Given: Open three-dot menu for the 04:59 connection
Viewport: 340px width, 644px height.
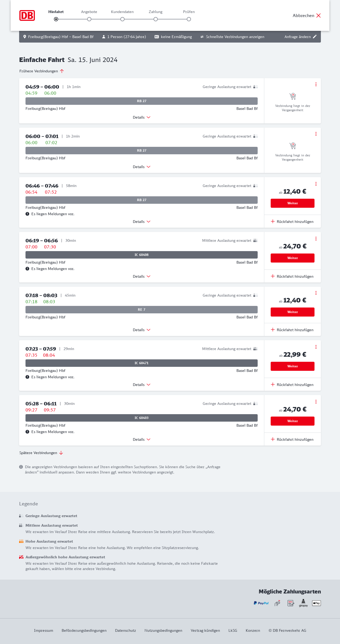Looking at the screenshot, I should click(x=316, y=84).
